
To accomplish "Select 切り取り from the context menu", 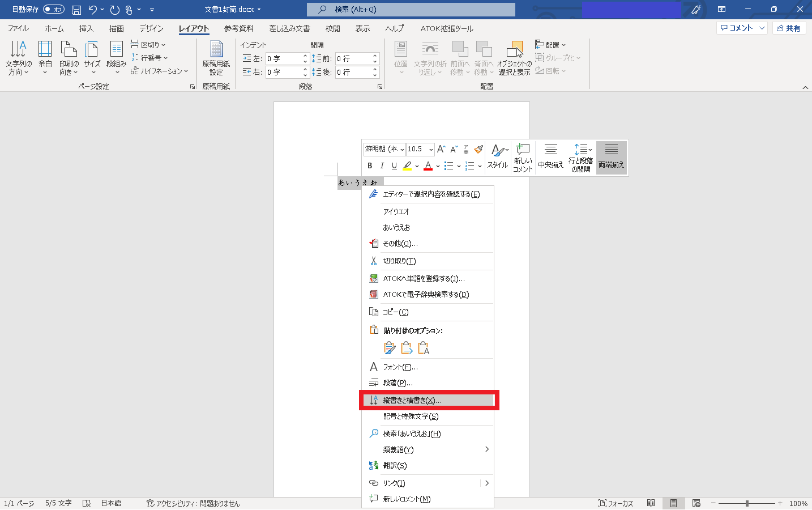I will (428, 261).
